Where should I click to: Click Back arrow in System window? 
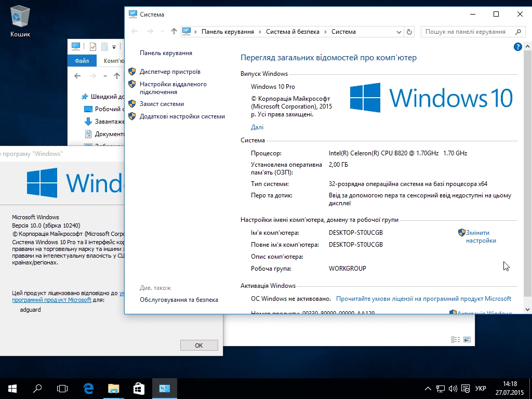coord(135,32)
